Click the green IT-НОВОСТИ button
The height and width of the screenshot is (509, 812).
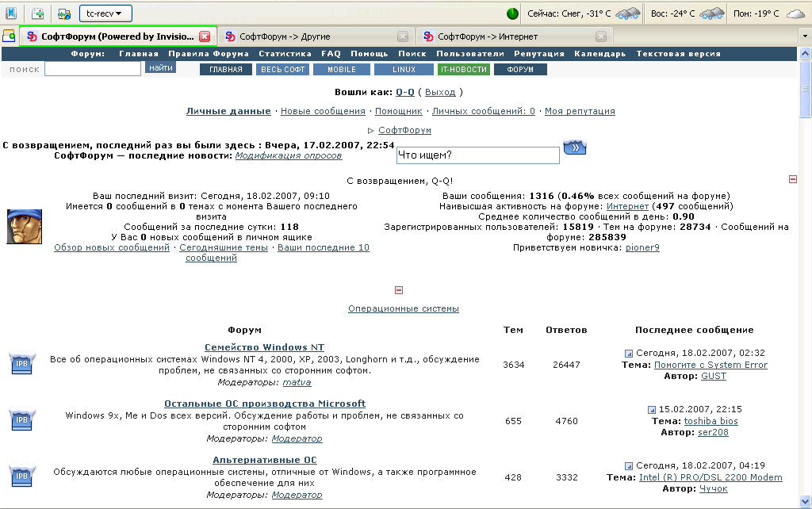[463, 70]
